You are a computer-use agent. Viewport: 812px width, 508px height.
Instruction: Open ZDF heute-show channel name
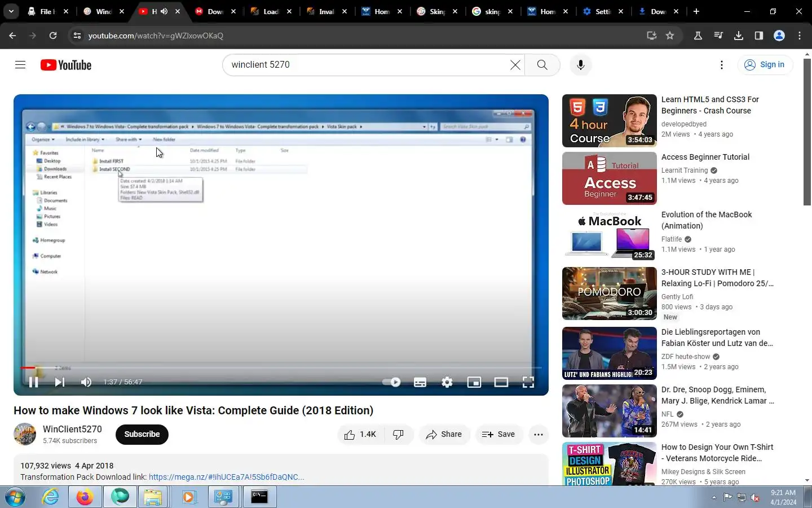(686, 357)
